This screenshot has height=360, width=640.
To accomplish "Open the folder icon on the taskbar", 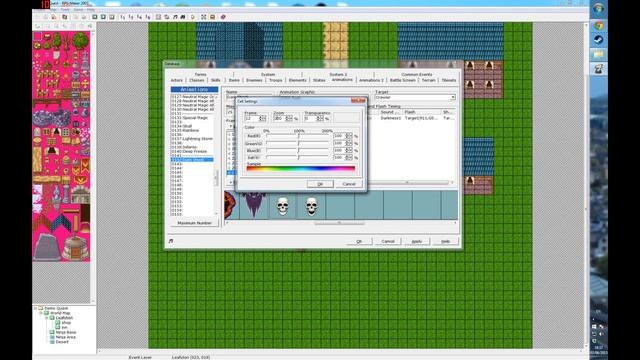I will click(x=598, y=54).
